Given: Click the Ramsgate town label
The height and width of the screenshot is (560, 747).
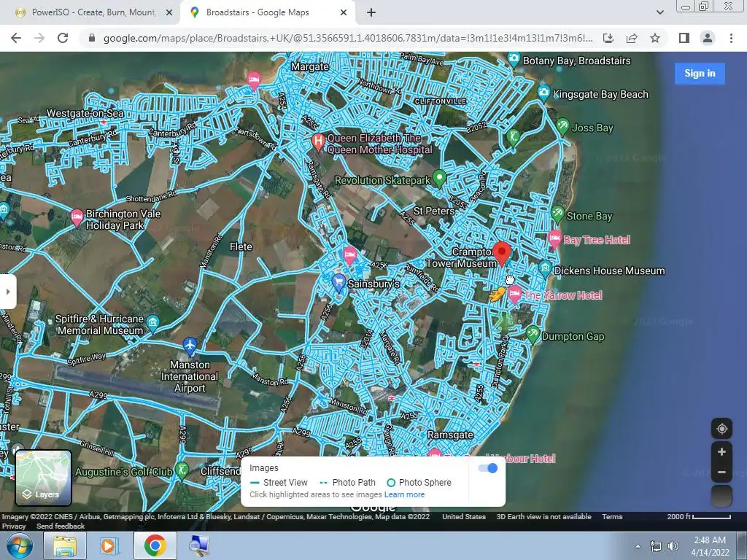Looking at the screenshot, I should click(x=450, y=435).
